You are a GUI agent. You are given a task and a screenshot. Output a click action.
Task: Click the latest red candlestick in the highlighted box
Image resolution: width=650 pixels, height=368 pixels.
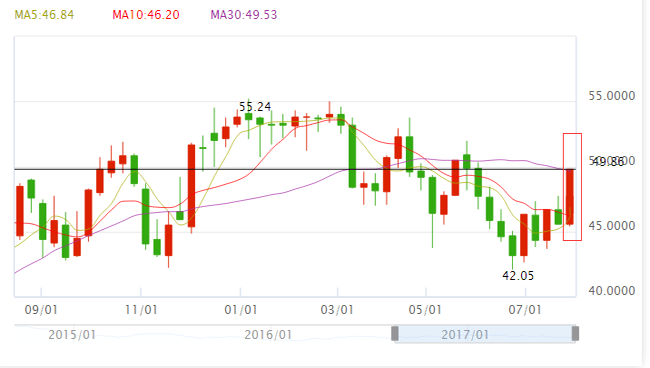tap(570, 197)
